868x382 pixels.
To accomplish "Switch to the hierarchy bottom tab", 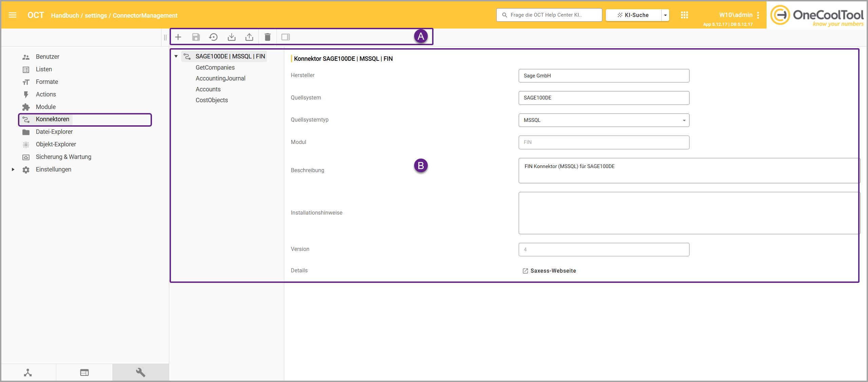I will tap(28, 372).
